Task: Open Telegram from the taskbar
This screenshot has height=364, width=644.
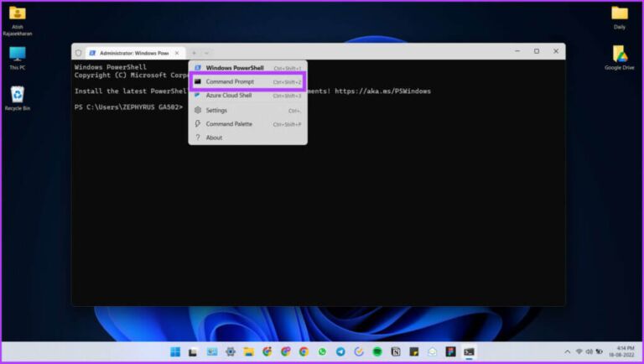Action: click(x=340, y=351)
